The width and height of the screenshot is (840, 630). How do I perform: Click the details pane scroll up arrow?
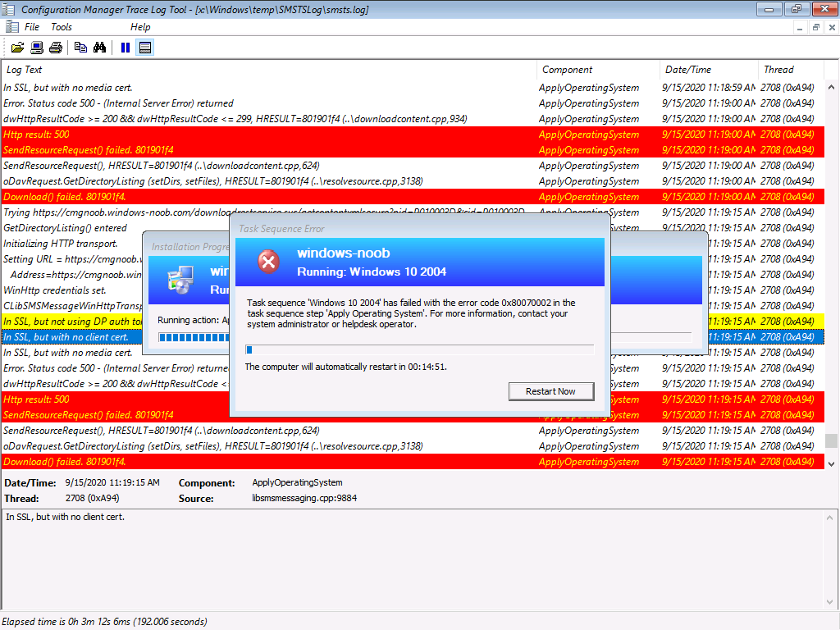[830, 518]
